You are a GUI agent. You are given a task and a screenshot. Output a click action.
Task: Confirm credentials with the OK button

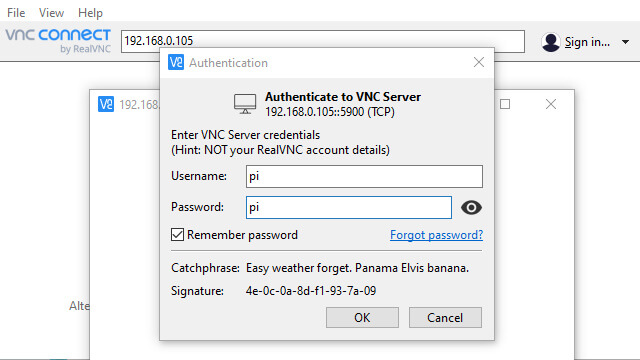click(x=362, y=318)
